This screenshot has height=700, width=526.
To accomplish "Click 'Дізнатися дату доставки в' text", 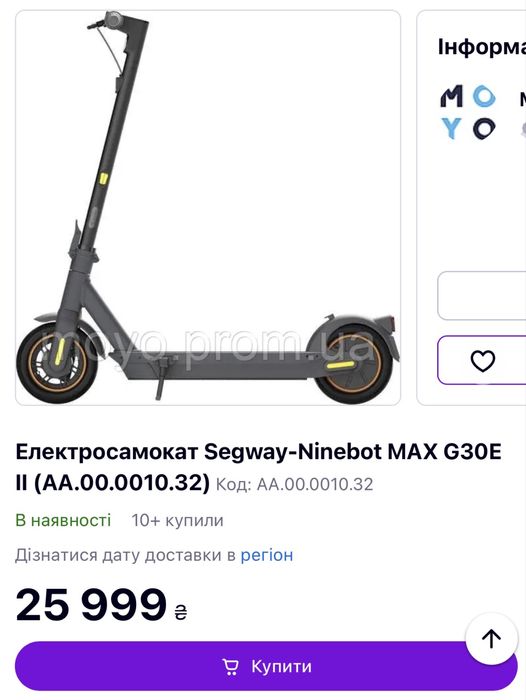I will click(x=125, y=555).
